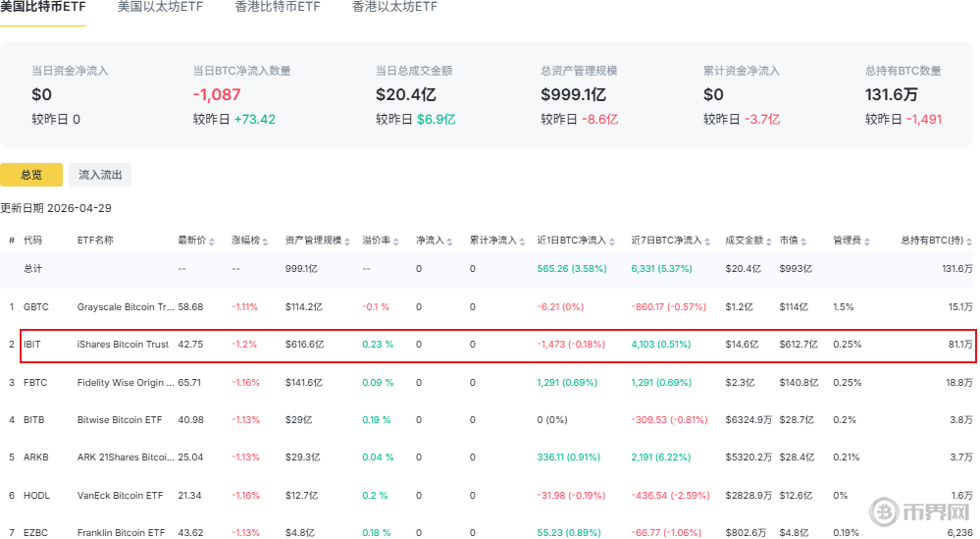Sort by 最新价 column arrows
980x539 pixels.
click(212, 241)
